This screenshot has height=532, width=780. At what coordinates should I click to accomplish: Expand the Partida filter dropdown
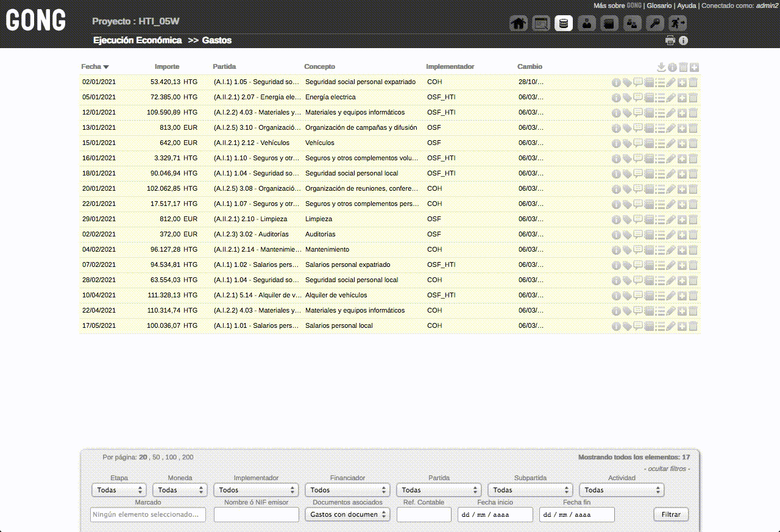[439, 490]
